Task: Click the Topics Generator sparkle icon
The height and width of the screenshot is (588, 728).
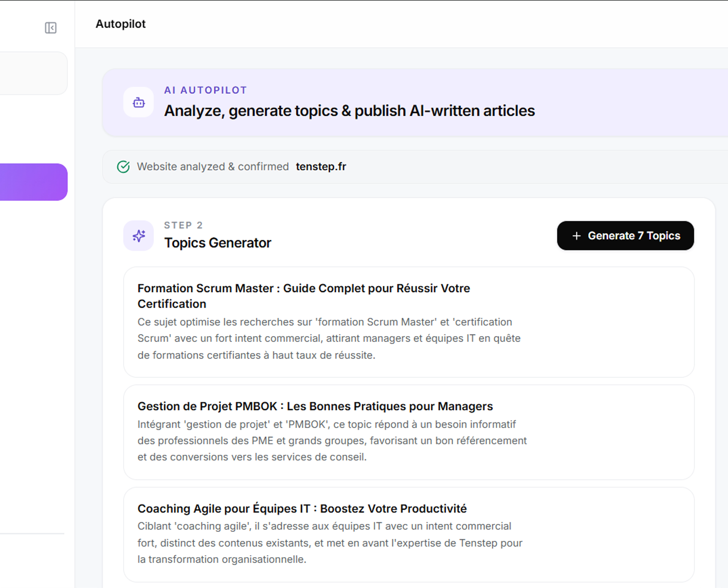Action: tap(138, 236)
